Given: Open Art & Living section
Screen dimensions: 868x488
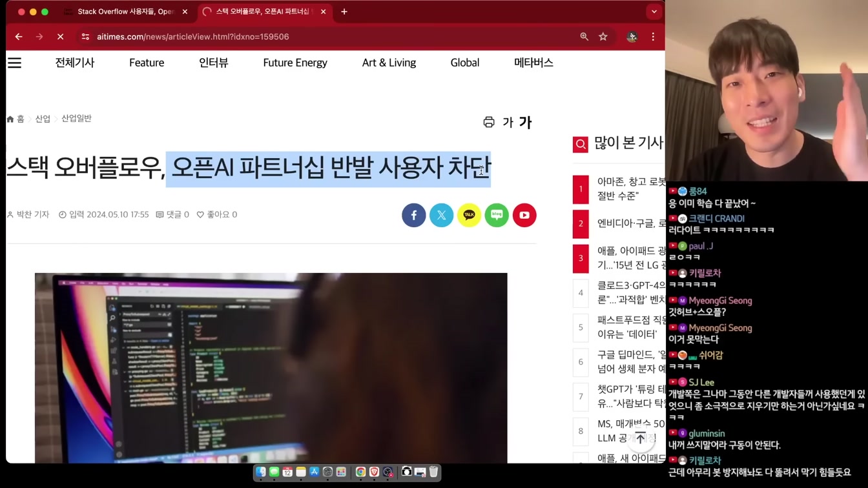Looking at the screenshot, I should click(389, 63).
